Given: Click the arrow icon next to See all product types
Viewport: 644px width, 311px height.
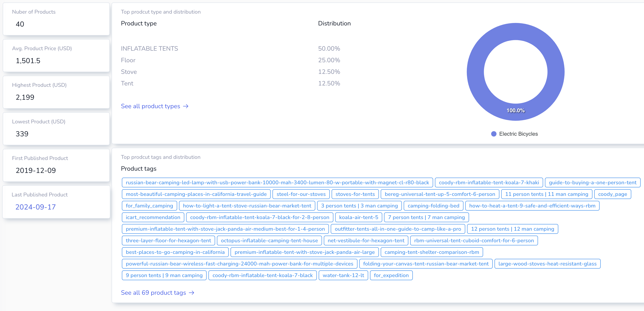Looking at the screenshot, I should 186,106.
